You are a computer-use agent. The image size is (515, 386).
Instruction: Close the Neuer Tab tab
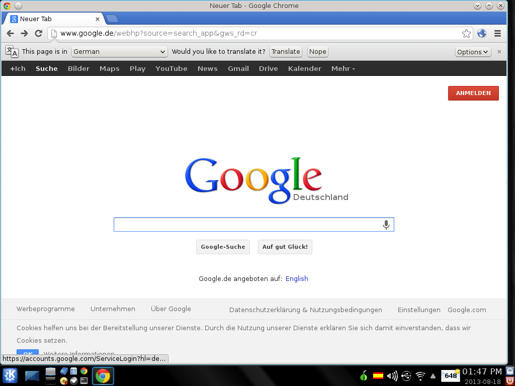point(97,19)
